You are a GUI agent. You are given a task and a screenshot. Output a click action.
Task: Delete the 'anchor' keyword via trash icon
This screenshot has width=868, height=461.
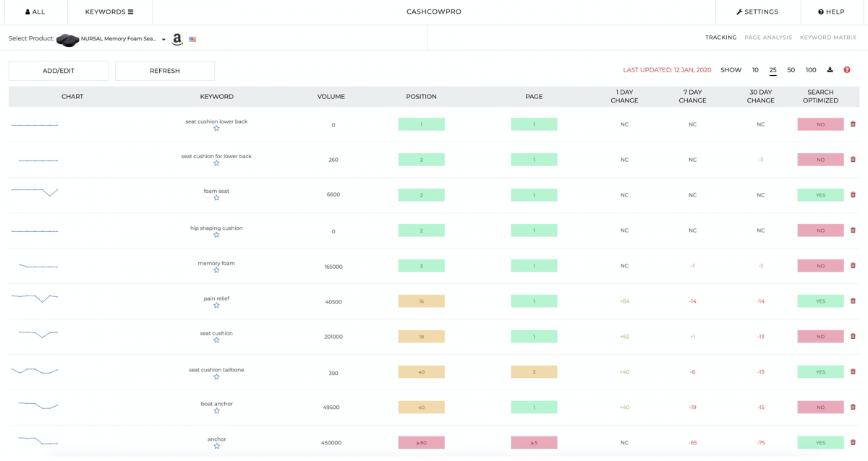click(x=853, y=441)
